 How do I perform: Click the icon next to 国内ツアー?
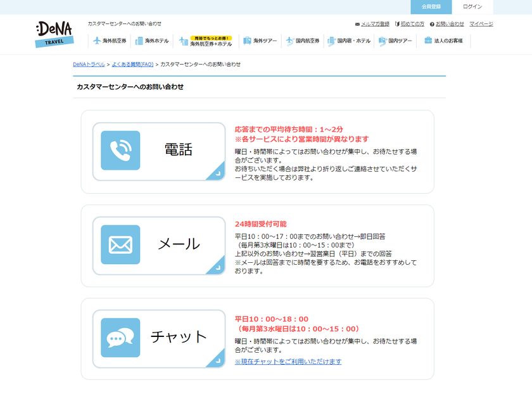pyautogui.click(x=383, y=39)
